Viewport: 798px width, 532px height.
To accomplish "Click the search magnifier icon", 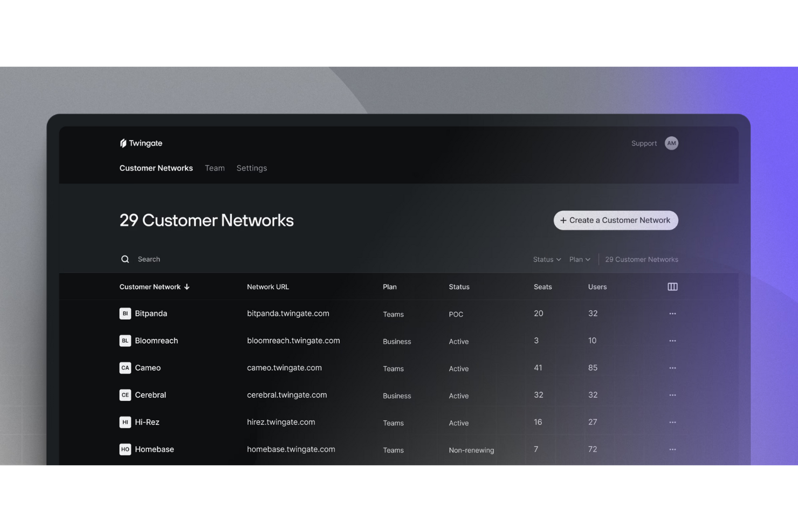I will tap(125, 259).
